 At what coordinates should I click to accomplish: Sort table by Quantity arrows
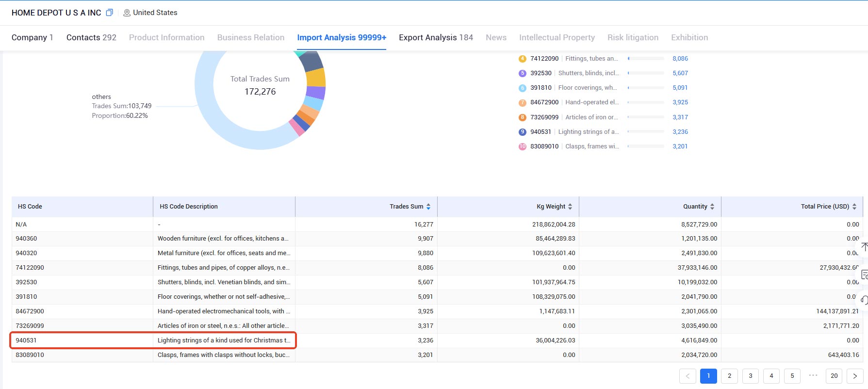point(712,207)
